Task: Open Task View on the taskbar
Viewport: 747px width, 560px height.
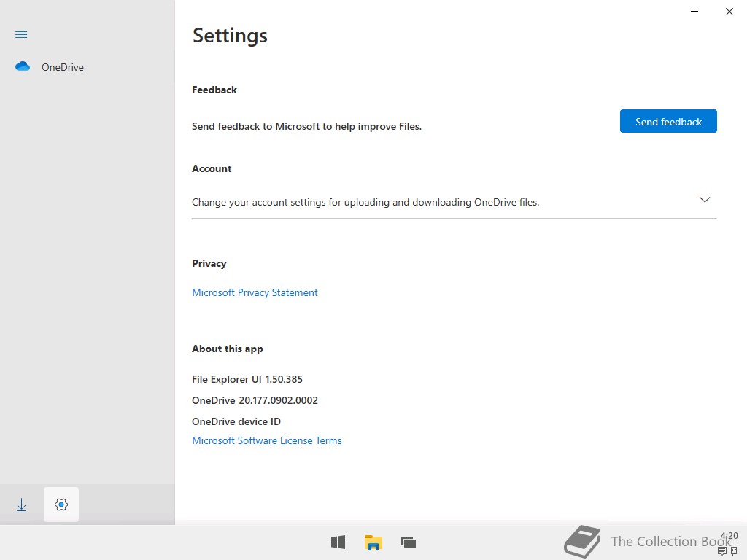Action: [409, 542]
